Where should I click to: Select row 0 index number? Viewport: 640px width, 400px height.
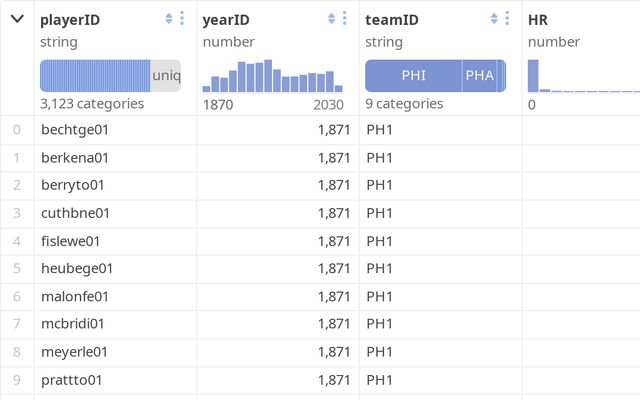[17, 129]
